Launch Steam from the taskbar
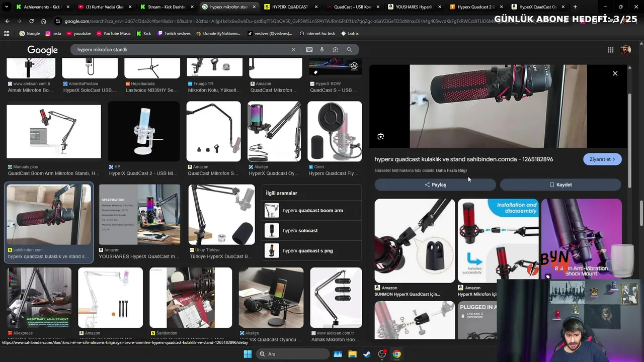644x362 pixels. 367,354
